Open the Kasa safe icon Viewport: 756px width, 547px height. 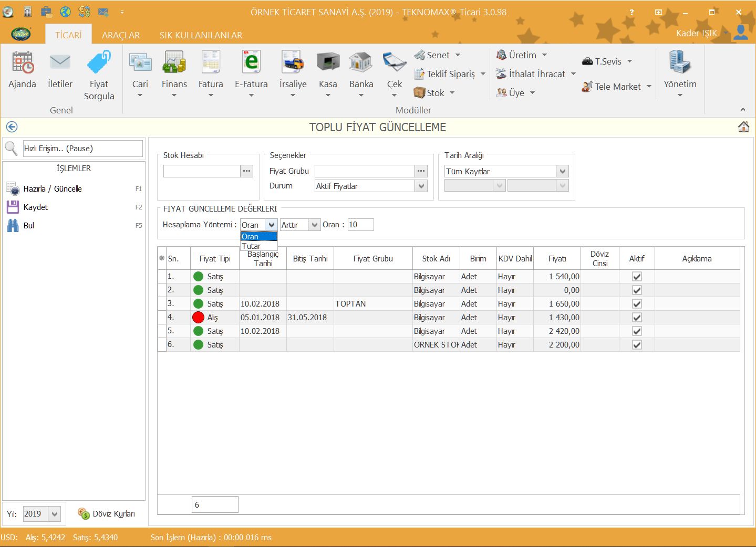(x=328, y=63)
